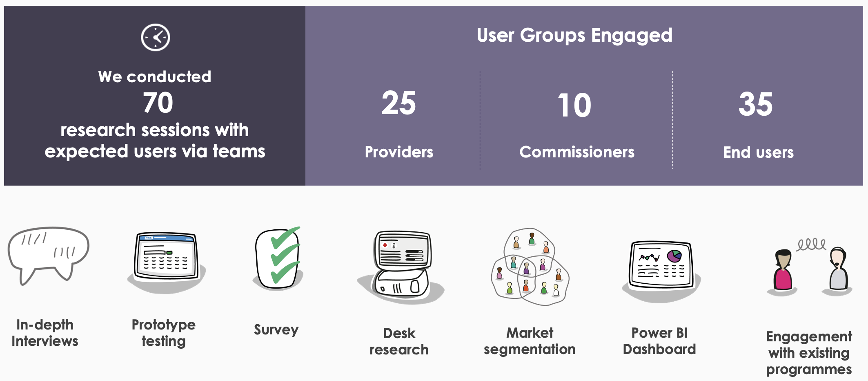The height and width of the screenshot is (381, 868).
Task: Select the Market segmentation people clusters icon
Action: point(530,267)
